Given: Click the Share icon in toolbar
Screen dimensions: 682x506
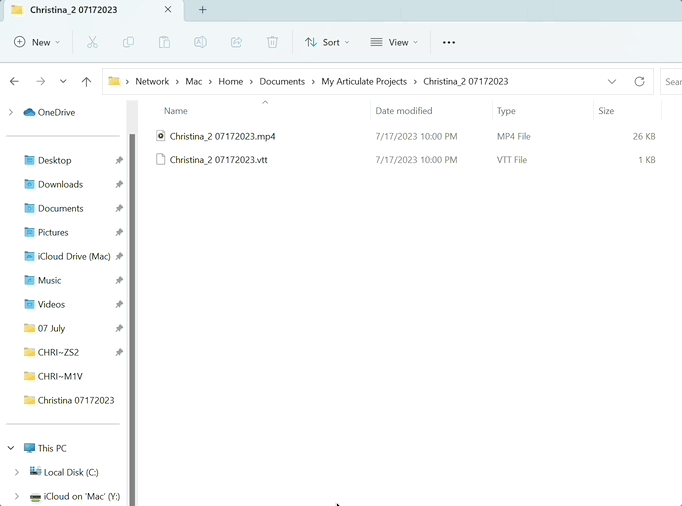Looking at the screenshot, I should point(236,42).
